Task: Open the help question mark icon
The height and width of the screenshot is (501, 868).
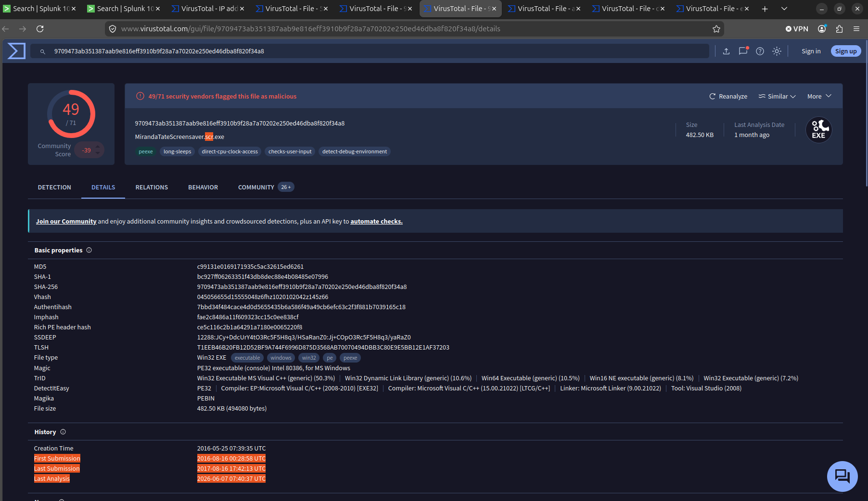Action: (760, 51)
